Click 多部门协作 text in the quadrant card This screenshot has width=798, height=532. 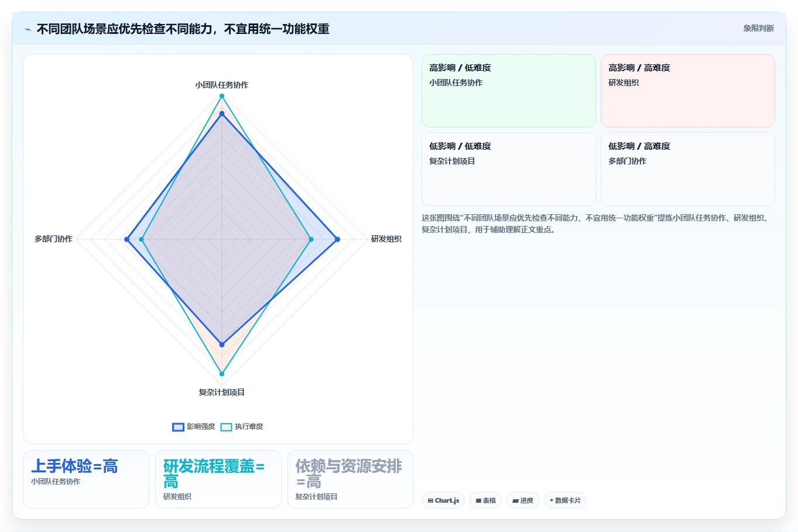tap(628, 161)
